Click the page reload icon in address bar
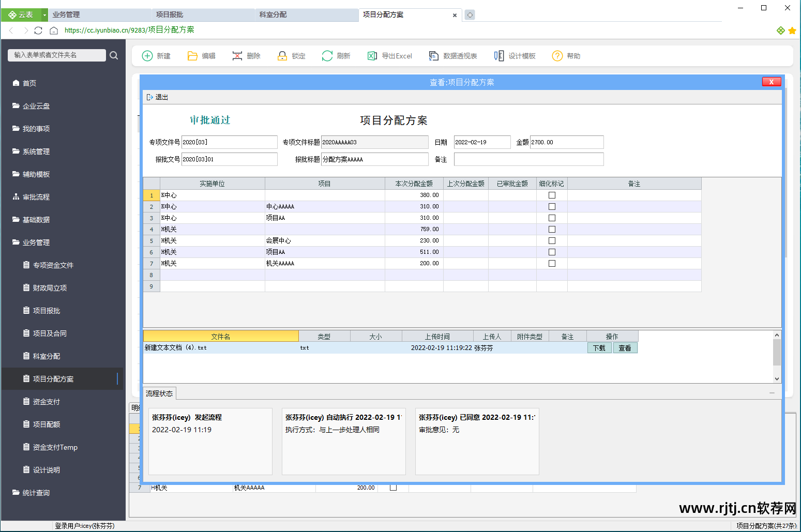 click(38, 31)
